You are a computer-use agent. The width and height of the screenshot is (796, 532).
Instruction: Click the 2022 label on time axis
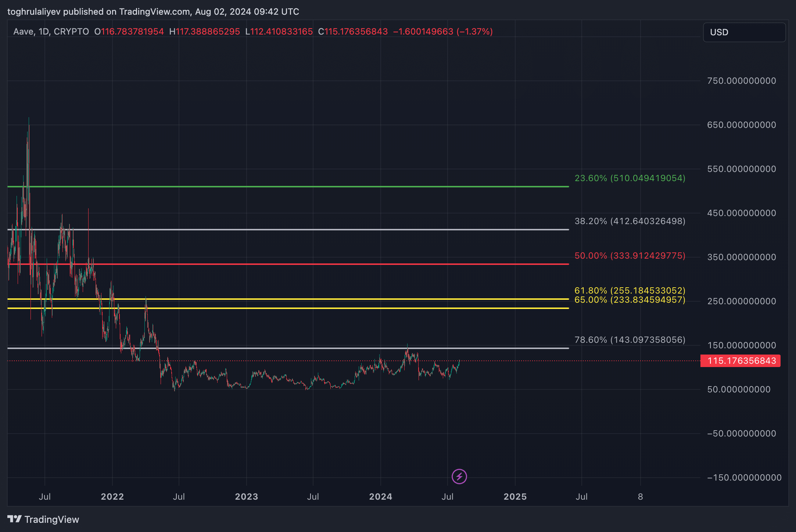pyautogui.click(x=112, y=497)
